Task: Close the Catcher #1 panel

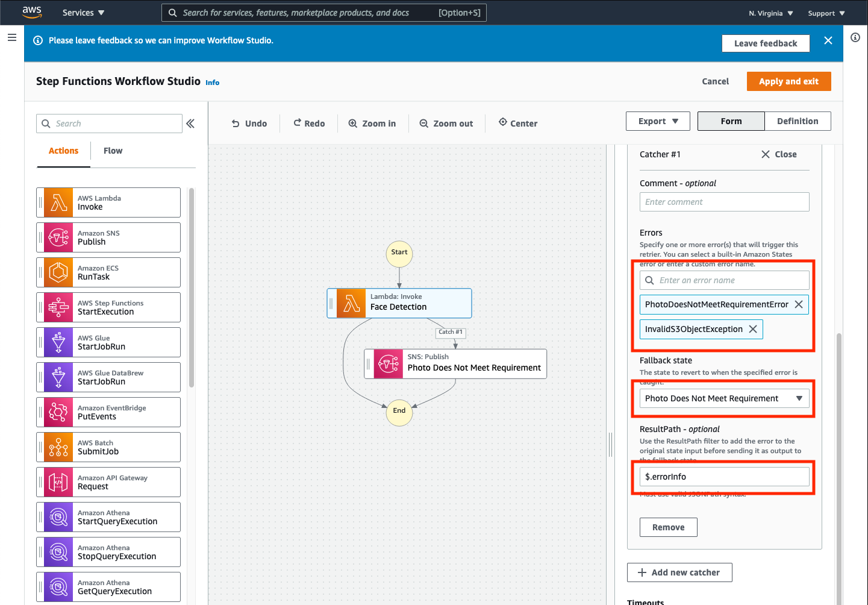Action: 779,154
